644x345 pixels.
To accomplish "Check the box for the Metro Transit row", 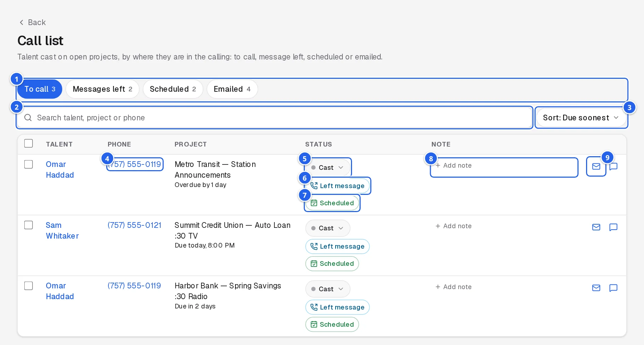I will pos(29,164).
